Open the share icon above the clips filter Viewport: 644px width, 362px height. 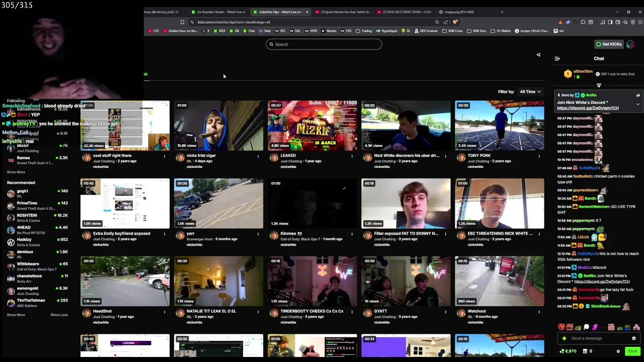click(538, 55)
